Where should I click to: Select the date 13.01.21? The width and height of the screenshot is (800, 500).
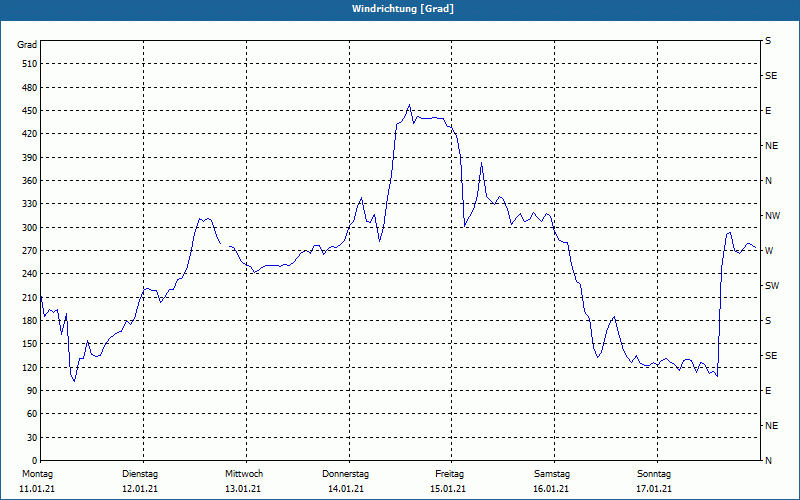coord(243,489)
